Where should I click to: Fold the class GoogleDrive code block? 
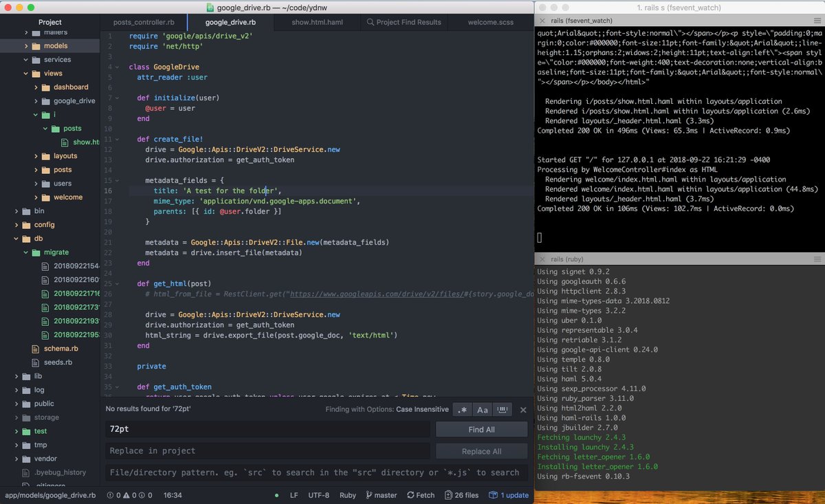coord(119,67)
